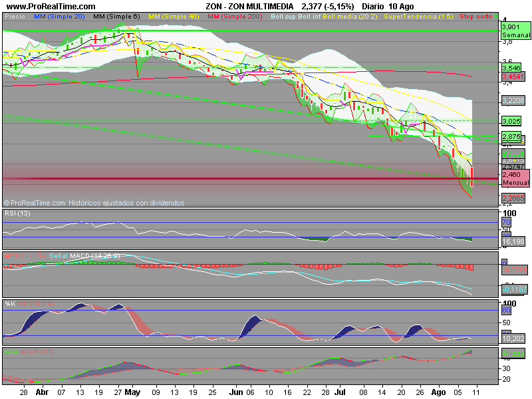Screen dimensions: 532x399
Task: Click the RSI '70' level tag
Action: pyautogui.click(x=506, y=223)
